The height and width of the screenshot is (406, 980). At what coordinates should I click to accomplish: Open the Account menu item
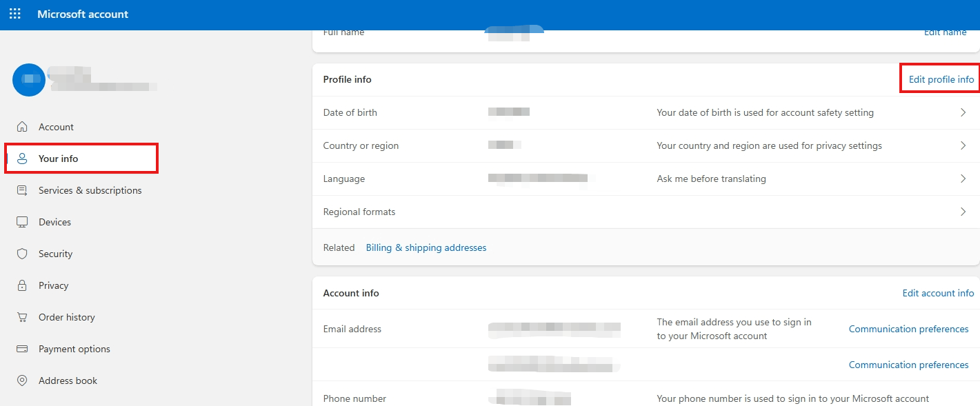(x=56, y=127)
